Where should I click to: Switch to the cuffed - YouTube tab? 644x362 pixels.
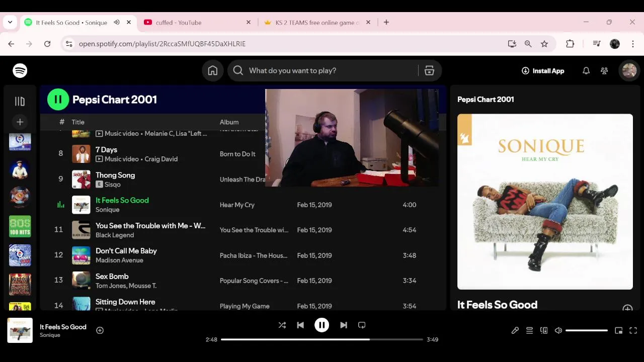[x=197, y=23]
